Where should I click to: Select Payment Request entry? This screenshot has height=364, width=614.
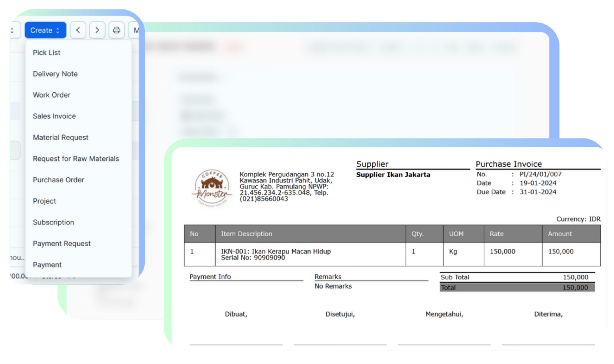pos(62,244)
